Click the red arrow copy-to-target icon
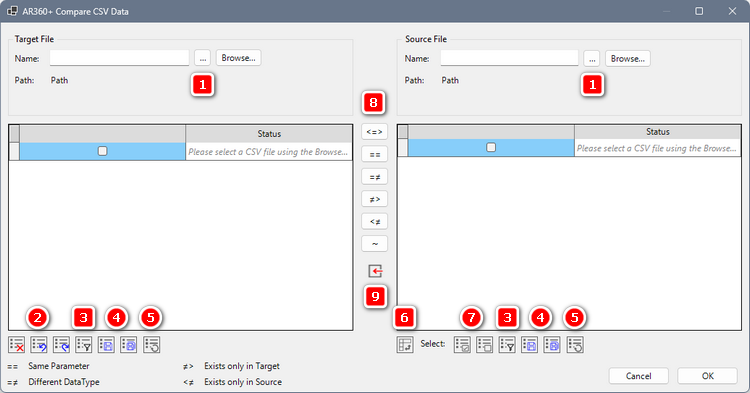This screenshot has width=750, height=393. tap(375, 272)
